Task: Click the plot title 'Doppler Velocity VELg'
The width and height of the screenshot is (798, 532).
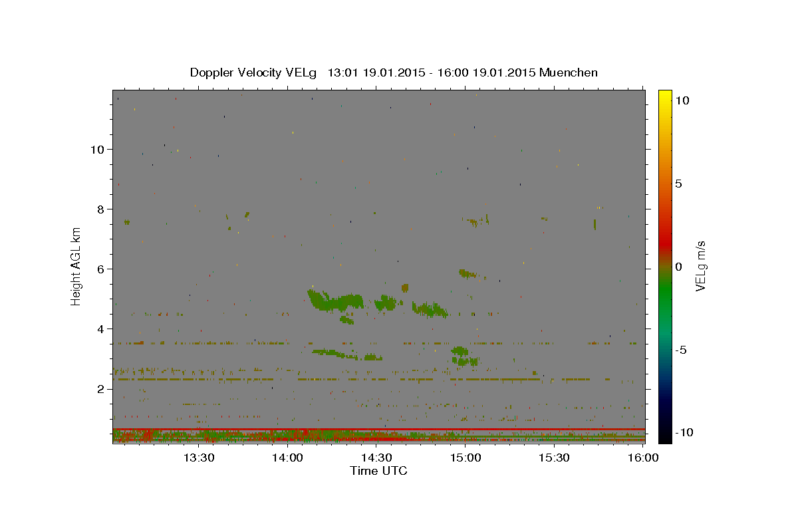Action: click(x=253, y=72)
